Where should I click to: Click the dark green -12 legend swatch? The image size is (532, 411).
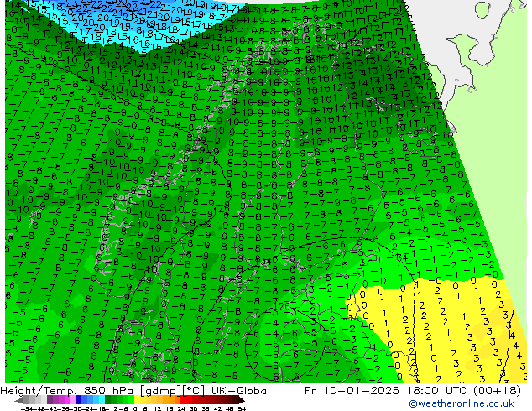click(x=113, y=399)
